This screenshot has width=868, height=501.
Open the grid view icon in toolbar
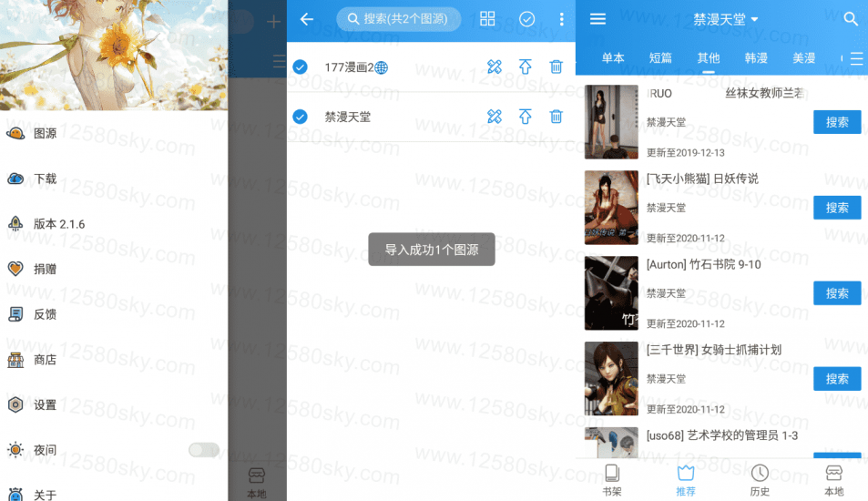pos(487,19)
